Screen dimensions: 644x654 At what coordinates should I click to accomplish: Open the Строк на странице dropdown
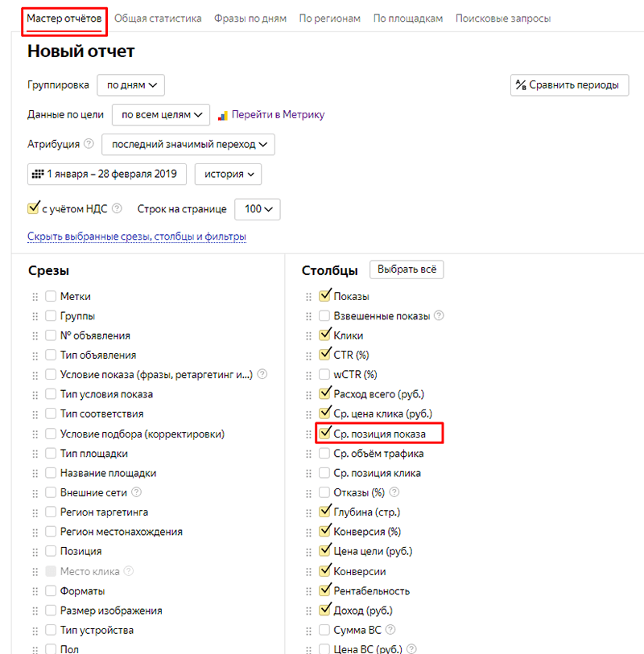(257, 209)
